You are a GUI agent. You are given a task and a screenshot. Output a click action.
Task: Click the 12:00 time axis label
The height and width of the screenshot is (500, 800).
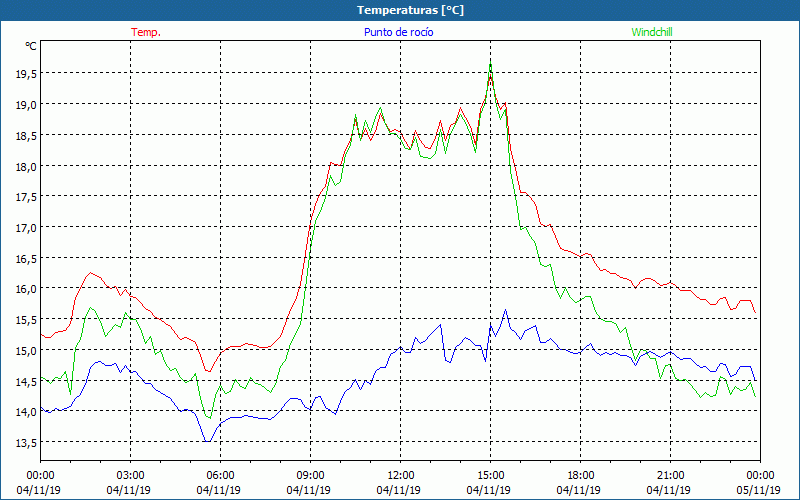pyautogui.click(x=401, y=476)
